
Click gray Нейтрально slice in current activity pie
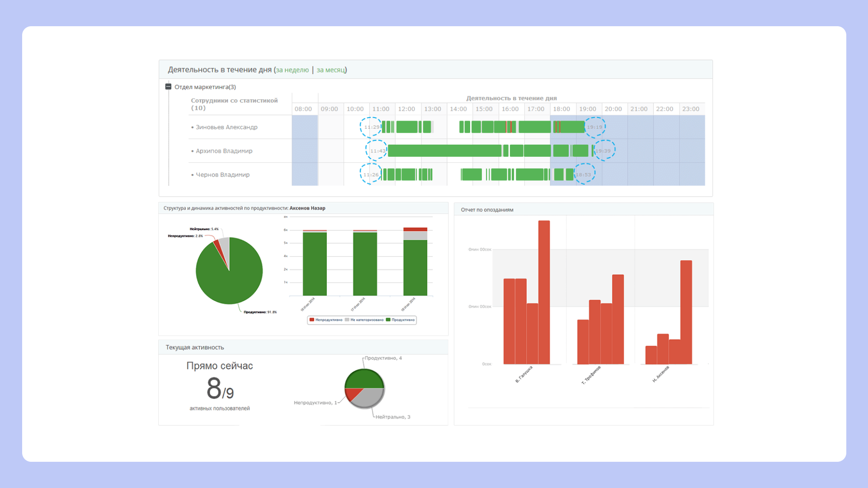tap(369, 396)
